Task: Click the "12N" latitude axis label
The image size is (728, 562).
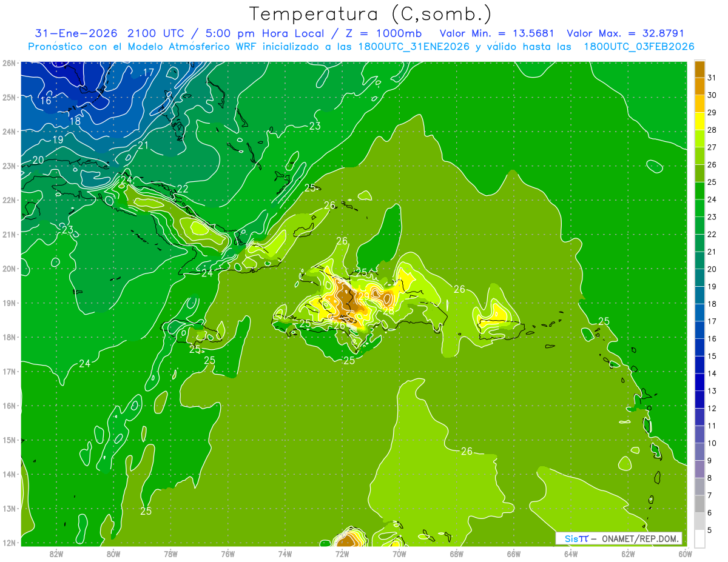Action: (x=8, y=543)
